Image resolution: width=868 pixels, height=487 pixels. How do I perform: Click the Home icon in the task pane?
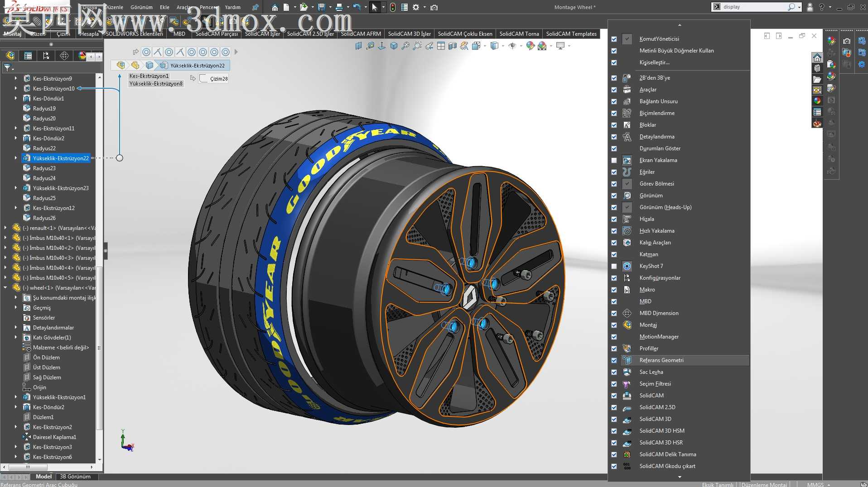817,57
